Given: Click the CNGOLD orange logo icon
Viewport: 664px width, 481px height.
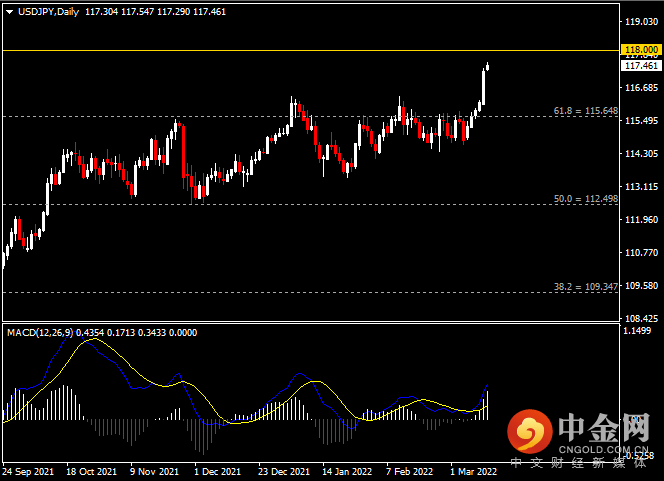Looking at the screenshot, I should point(530,431).
